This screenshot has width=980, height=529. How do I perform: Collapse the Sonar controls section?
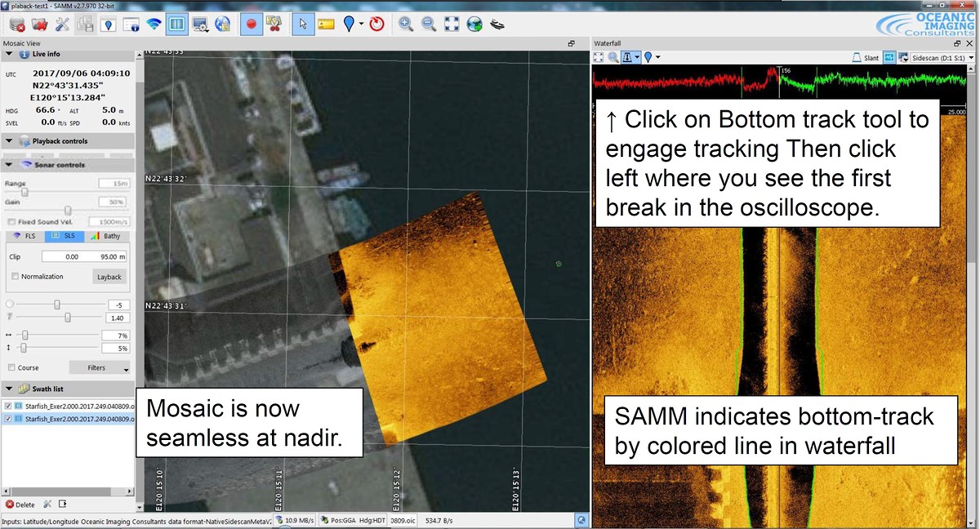[x=8, y=165]
